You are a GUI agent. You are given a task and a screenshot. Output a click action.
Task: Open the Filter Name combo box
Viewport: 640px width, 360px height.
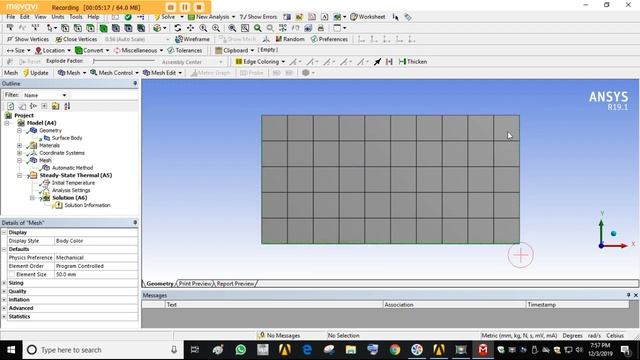pos(45,95)
